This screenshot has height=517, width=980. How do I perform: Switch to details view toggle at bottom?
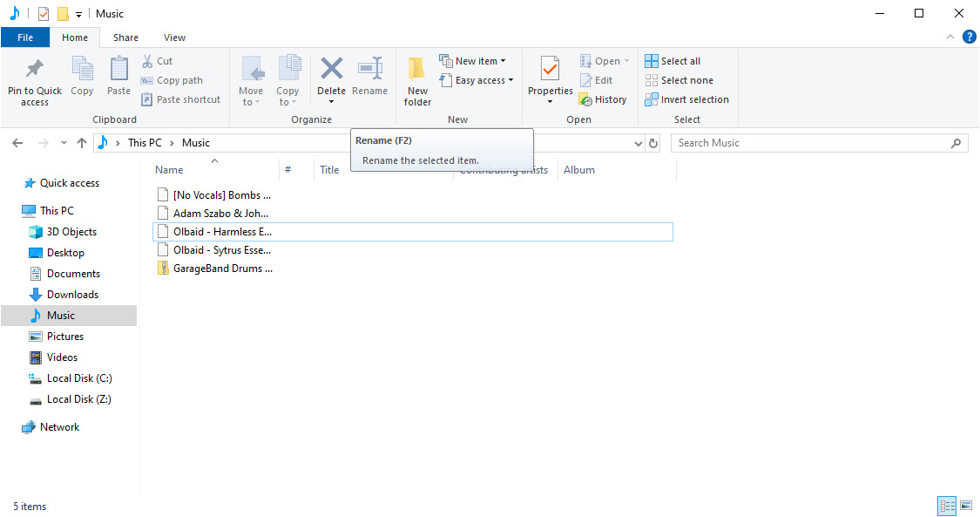948,505
